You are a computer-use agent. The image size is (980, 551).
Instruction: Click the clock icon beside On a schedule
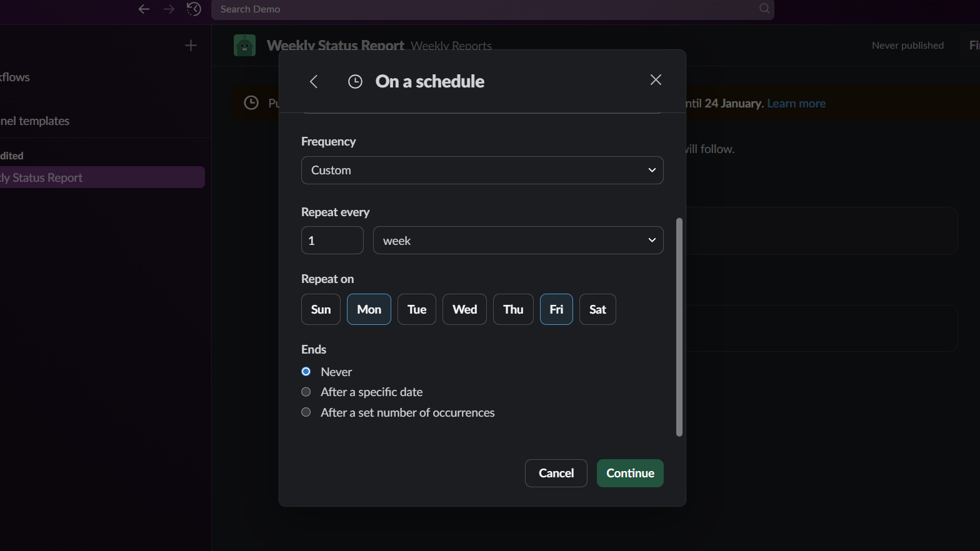point(355,82)
